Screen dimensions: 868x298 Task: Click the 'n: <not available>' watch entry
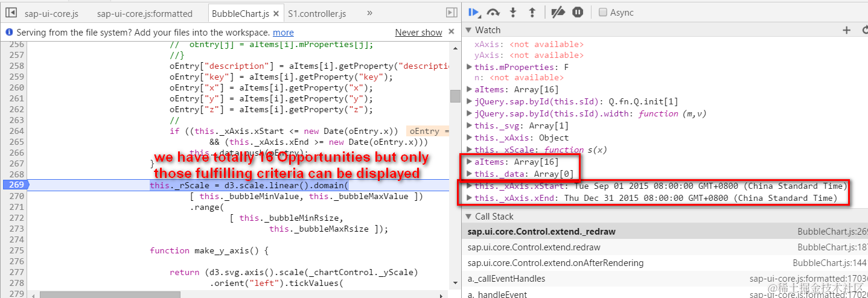[x=519, y=78]
